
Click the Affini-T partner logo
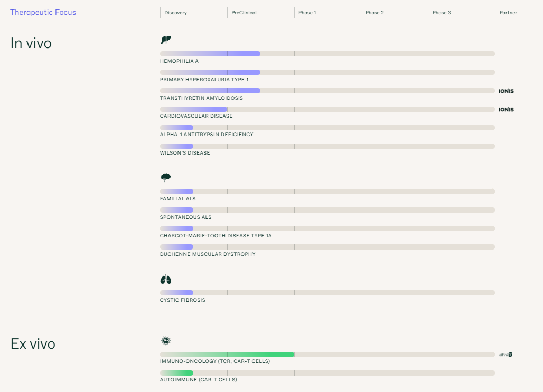click(x=505, y=355)
